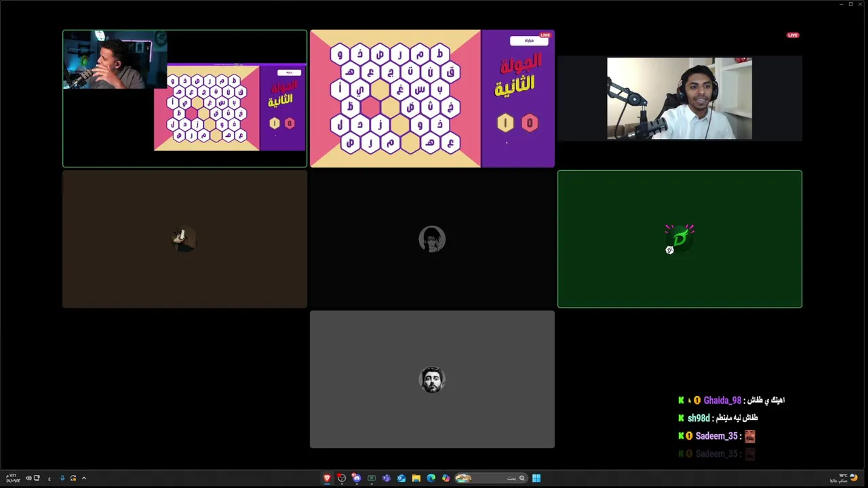The width and height of the screenshot is (868, 488).
Task: Open Discord from the taskbar
Action: (x=357, y=478)
